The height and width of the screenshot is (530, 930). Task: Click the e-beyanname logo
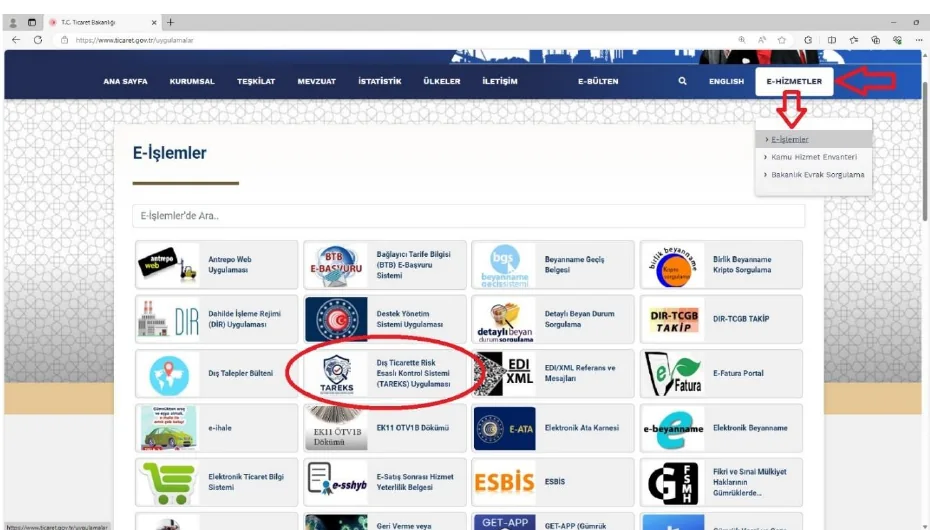click(673, 428)
